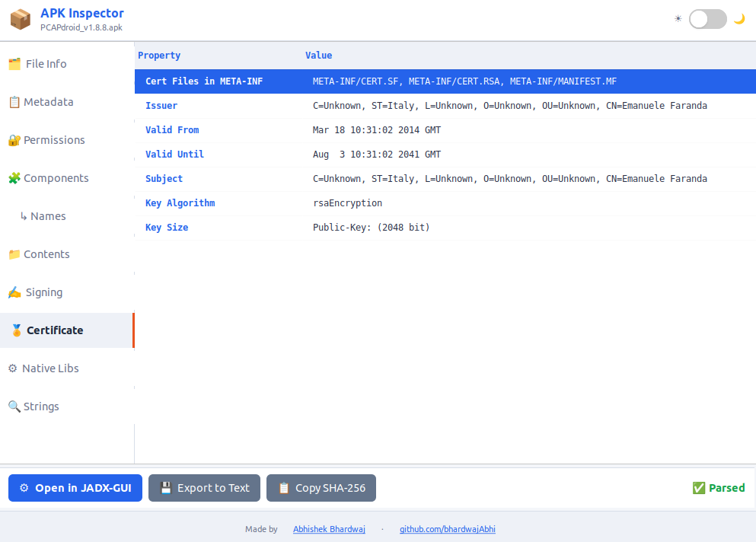Click the Certificate medal icon
The image size is (756, 542).
(17, 330)
